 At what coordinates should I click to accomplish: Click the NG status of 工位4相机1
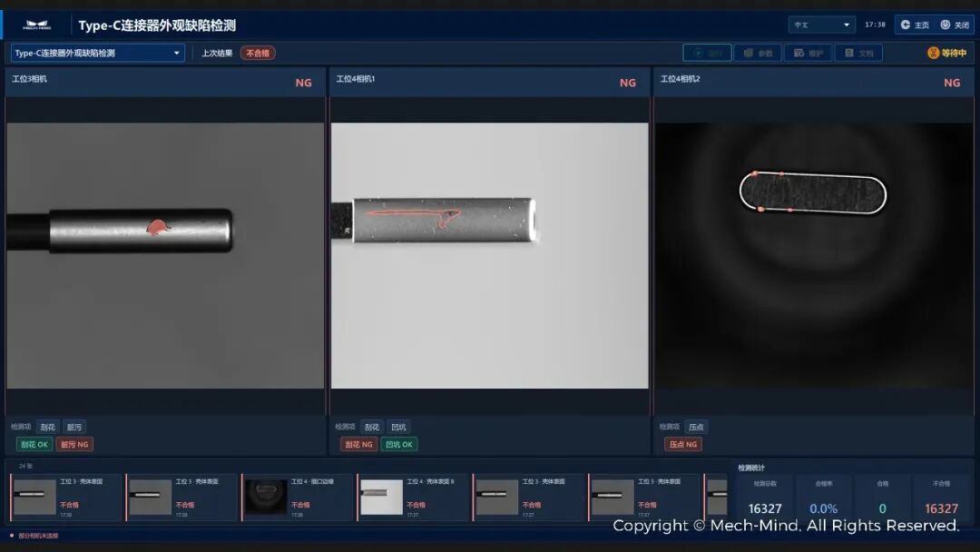click(x=628, y=83)
